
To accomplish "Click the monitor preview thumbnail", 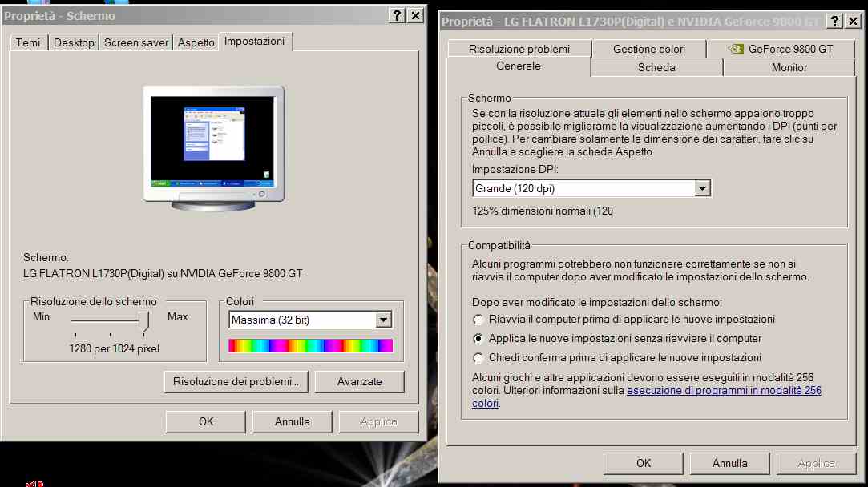I will pos(214,148).
